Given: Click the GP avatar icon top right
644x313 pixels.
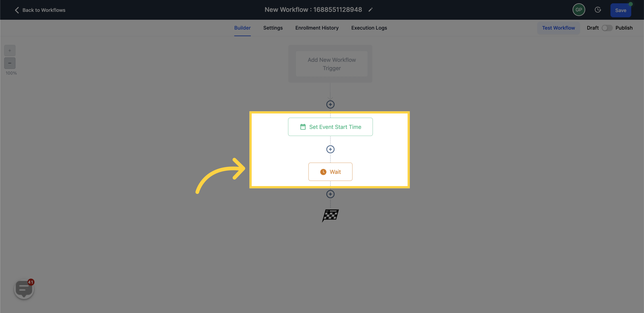Looking at the screenshot, I should [x=579, y=10].
